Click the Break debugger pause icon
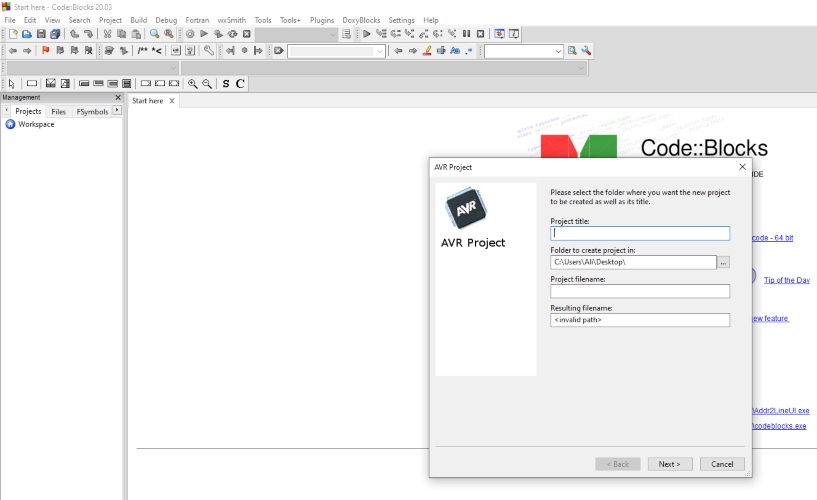Viewport: 817px width, 500px height. click(x=466, y=34)
